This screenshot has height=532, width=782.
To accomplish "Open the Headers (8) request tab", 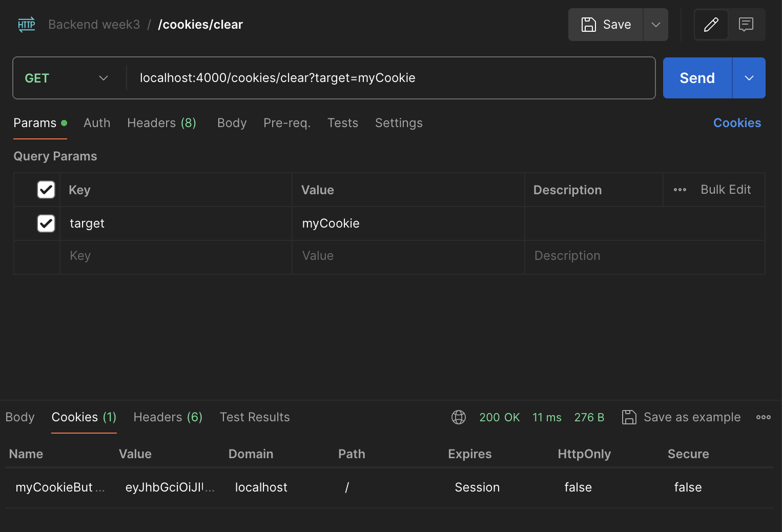I will coord(162,123).
